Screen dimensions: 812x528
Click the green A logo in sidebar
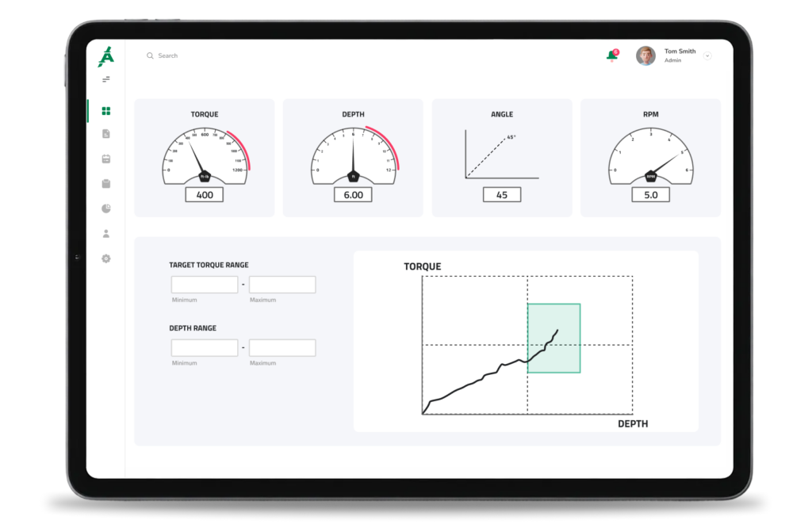tap(106, 57)
